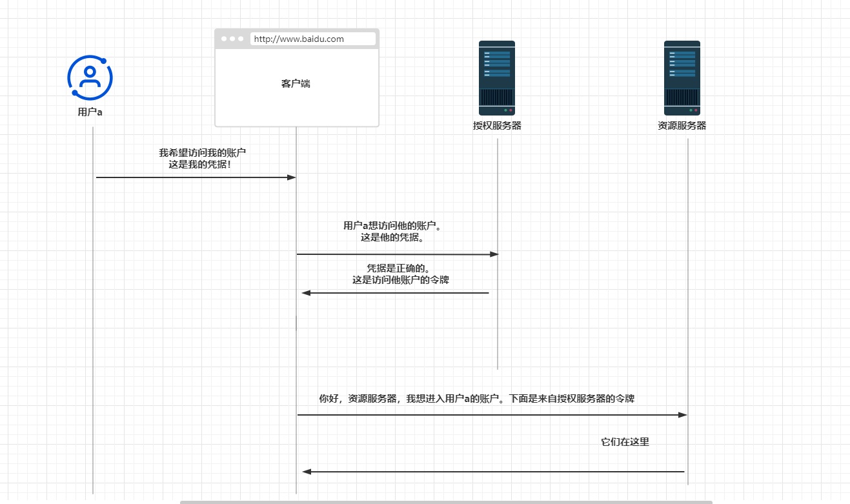The image size is (850, 504).
Task: Select the long arrow from client to resource server
Action: pos(492,415)
